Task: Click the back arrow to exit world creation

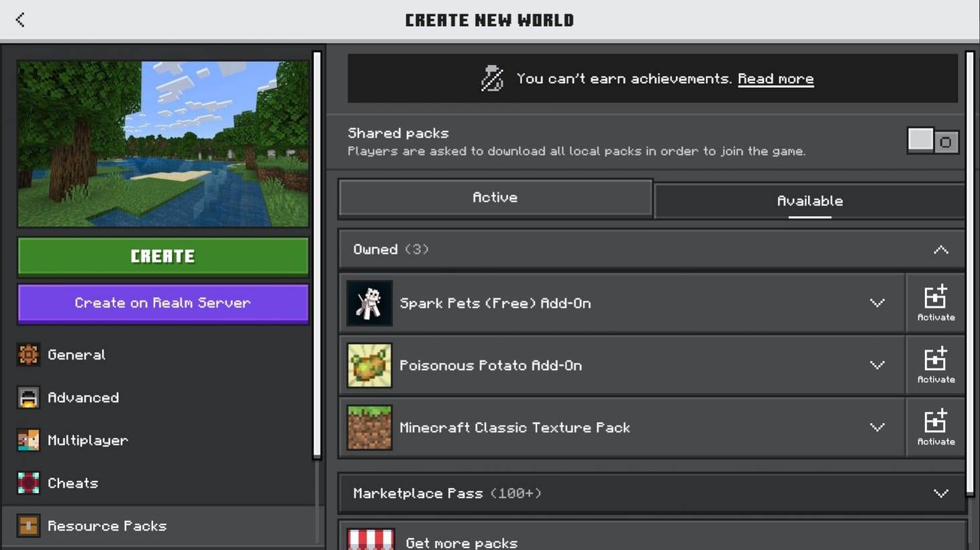Action: [20, 19]
